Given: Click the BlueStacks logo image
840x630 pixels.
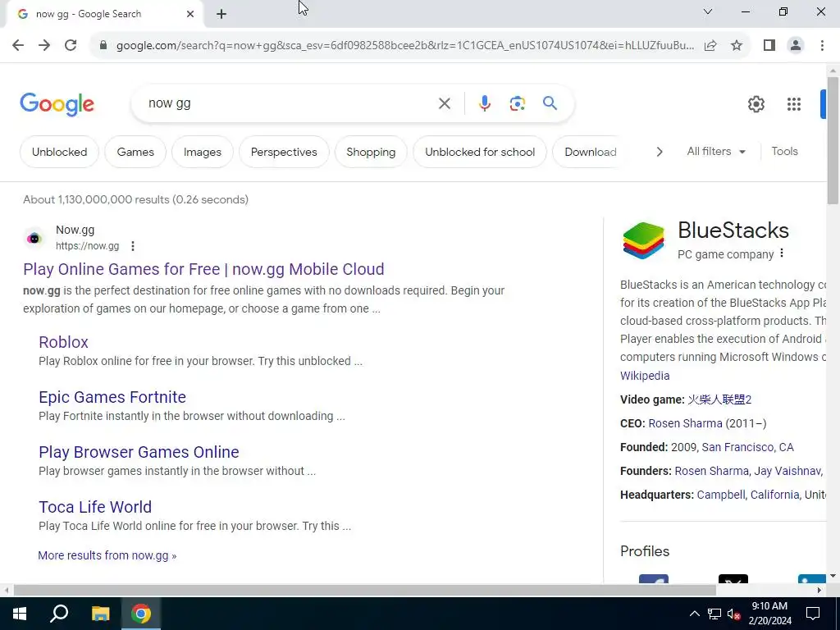Looking at the screenshot, I should coord(643,240).
